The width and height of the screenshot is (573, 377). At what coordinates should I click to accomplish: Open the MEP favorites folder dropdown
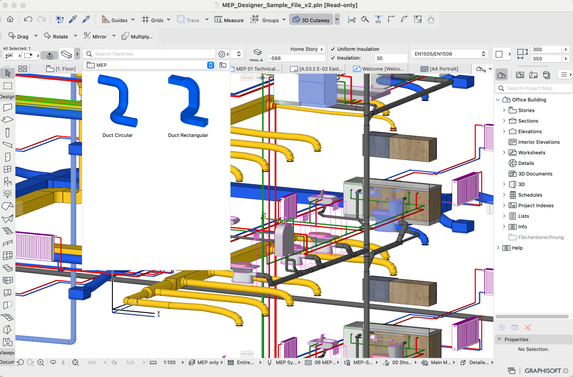pyautogui.click(x=210, y=65)
